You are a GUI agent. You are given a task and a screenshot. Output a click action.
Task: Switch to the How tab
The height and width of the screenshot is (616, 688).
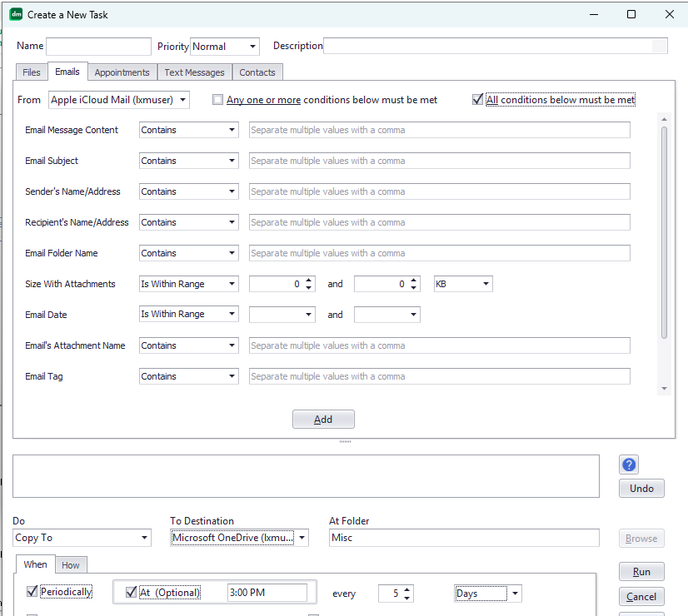coord(71,565)
